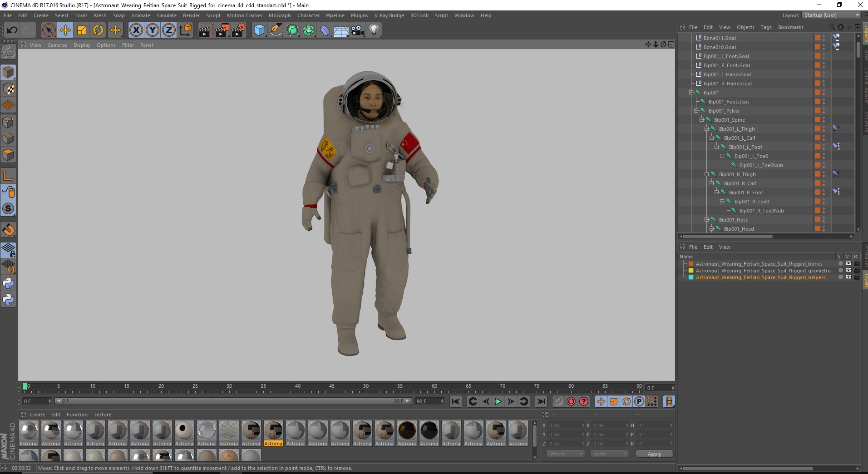Collapse the Bip001_R_Thigh node
The image size is (868, 474).
706,174
